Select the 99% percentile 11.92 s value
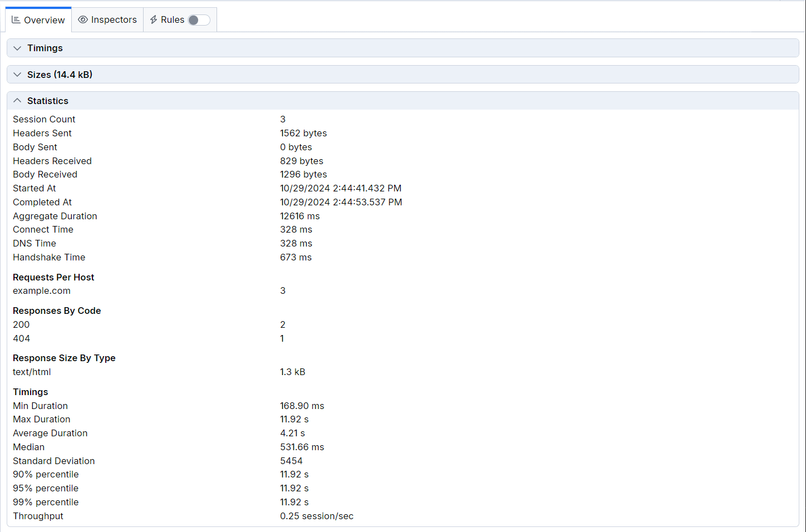Screen dimensions: 806x532 [x=294, y=502]
